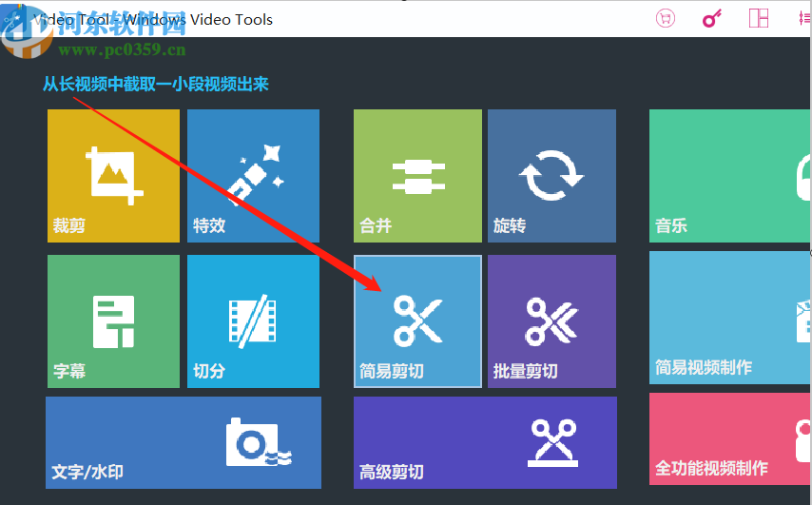
Task: Click the shopping cart purchase icon
Action: (x=666, y=19)
